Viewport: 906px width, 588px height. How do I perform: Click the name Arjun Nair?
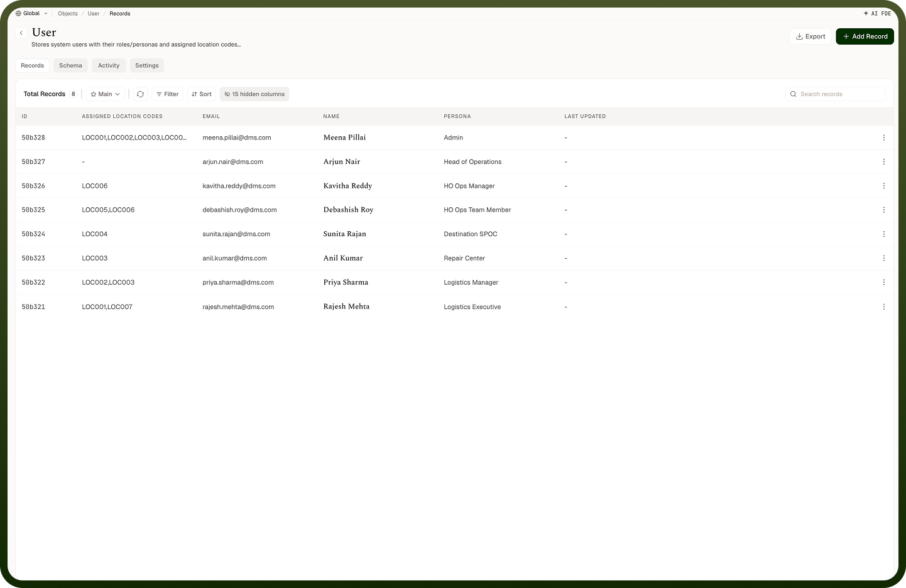click(342, 161)
